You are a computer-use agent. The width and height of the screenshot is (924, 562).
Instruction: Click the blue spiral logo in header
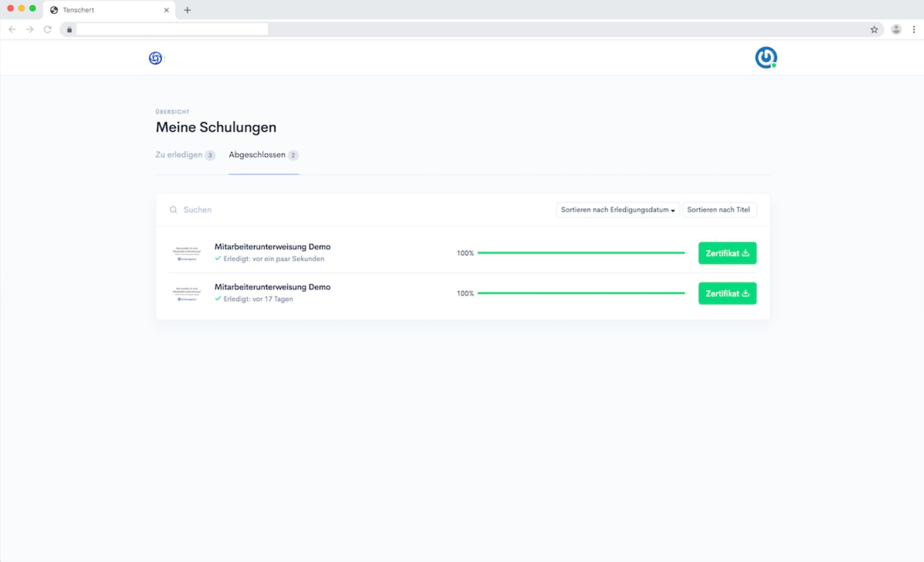(155, 58)
